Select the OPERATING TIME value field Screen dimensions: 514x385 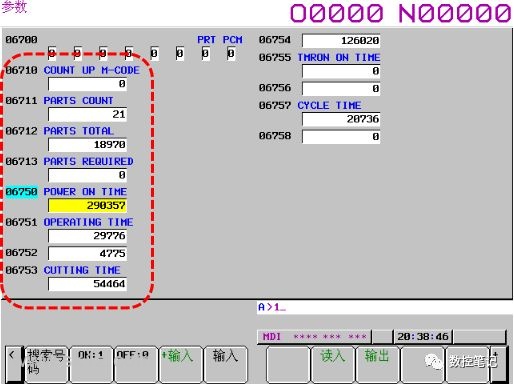pyautogui.click(x=87, y=236)
